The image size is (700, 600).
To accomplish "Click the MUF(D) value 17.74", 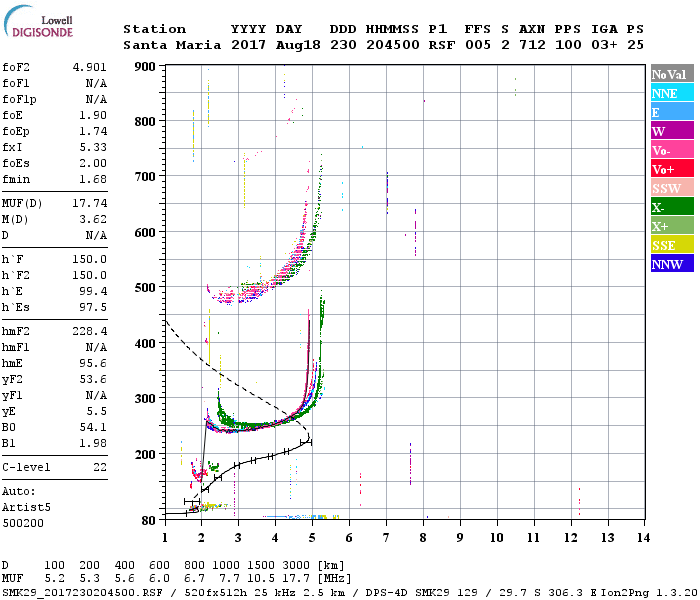I will [90, 203].
